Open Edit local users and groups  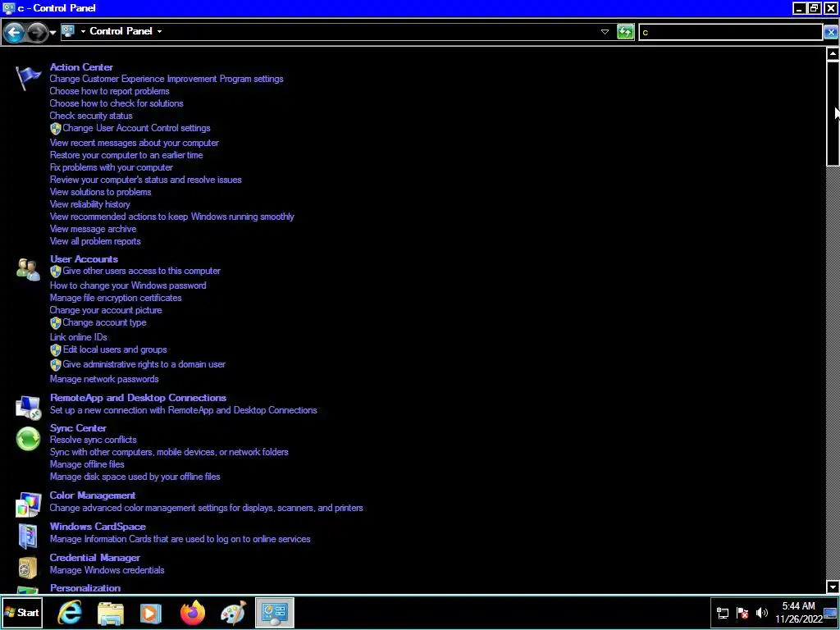115,349
